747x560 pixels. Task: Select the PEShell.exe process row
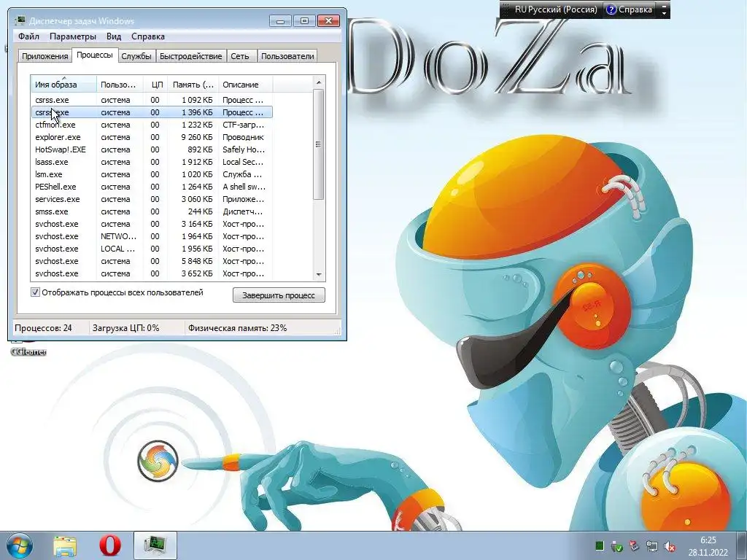[152, 187]
